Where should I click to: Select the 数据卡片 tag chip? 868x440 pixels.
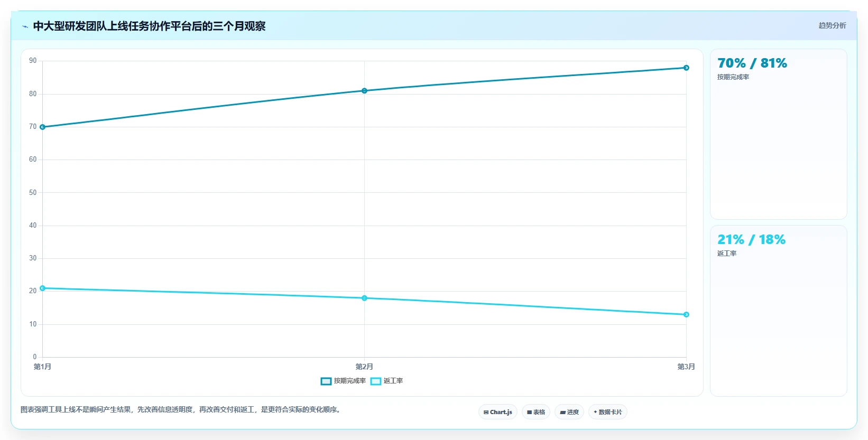pyautogui.click(x=608, y=412)
